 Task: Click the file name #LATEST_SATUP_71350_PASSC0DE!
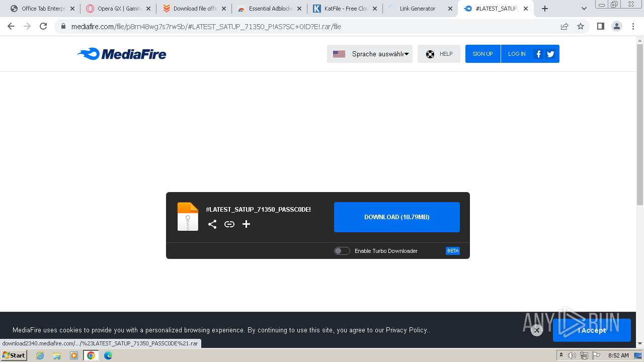tap(258, 209)
